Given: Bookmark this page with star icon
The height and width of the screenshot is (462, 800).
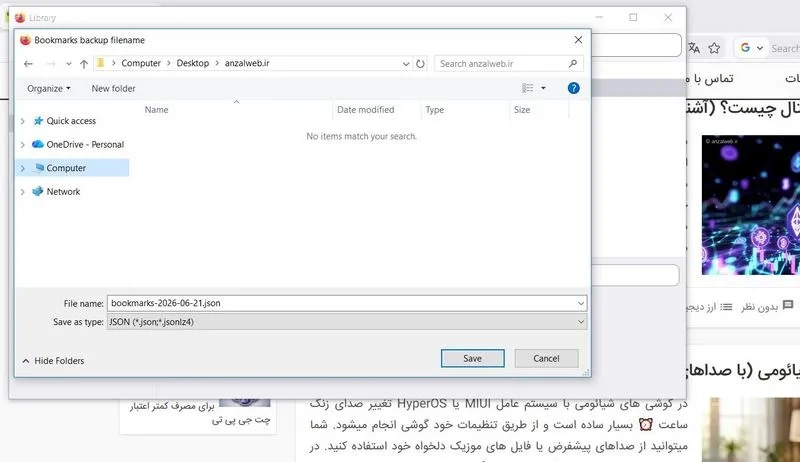Looking at the screenshot, I should coord(714,48).
